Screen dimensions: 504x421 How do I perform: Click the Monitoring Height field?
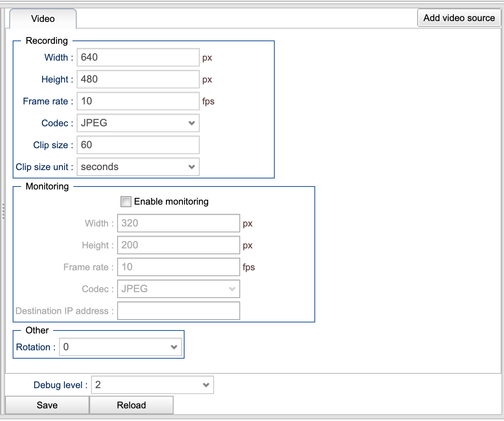click(x=178, y=245)
